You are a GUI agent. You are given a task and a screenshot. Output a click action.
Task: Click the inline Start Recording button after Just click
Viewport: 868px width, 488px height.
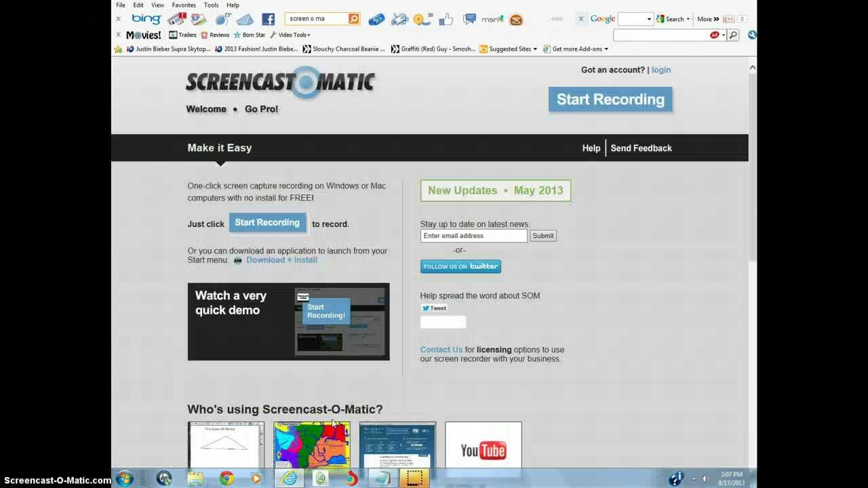pos(267,223)
